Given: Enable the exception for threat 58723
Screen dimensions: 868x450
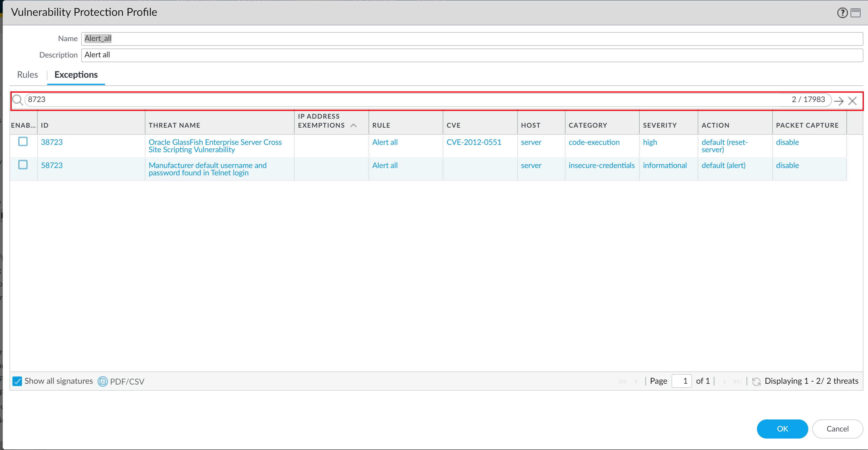Looking at the screenshot, I should 23,165.
